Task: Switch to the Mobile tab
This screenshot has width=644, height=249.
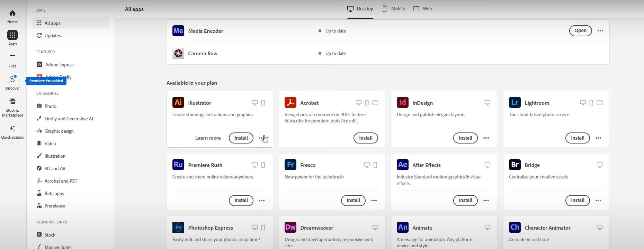Action: tap(394, 9)
